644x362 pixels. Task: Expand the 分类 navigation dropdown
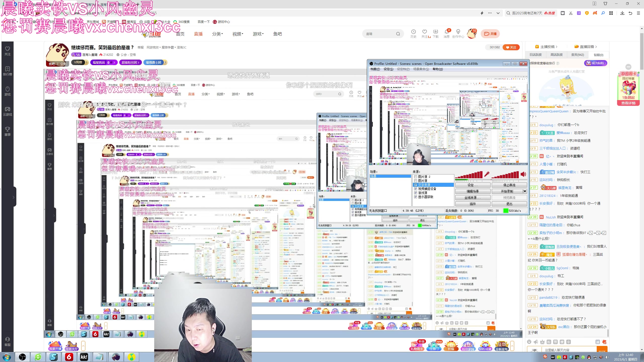pyautogui.click(x=217, y=34)
